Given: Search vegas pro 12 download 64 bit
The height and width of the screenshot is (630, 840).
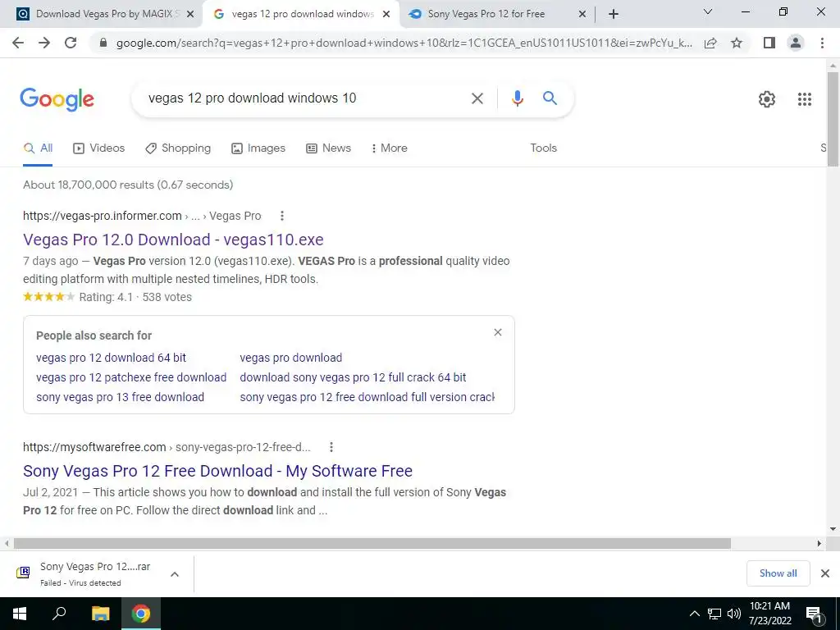Looking at the screenshot, I should 111,358.
